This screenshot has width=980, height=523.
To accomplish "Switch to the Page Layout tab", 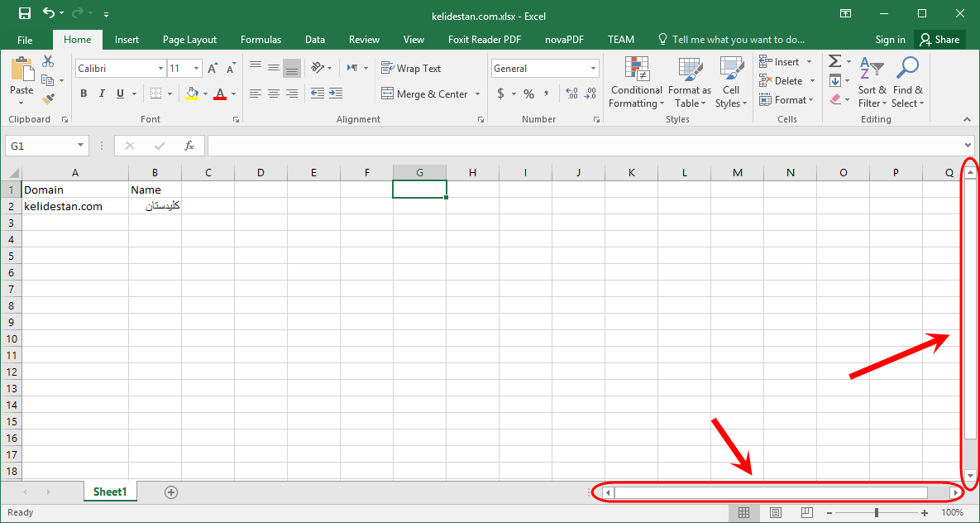I will click(189, 40).
